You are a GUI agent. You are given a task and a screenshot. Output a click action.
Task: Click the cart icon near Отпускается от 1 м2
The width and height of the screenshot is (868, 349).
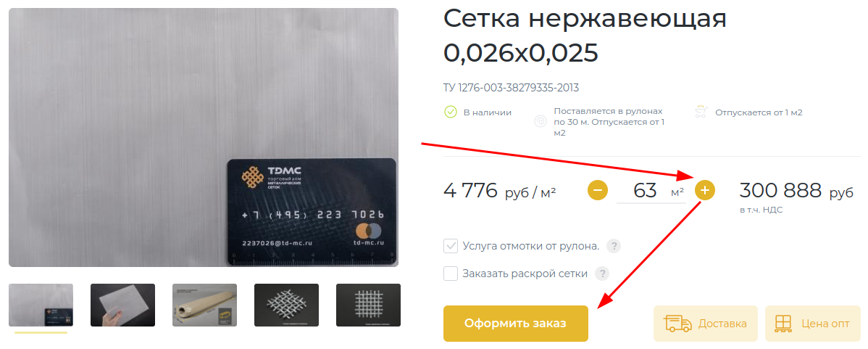pyautogui.click(x=701, y=112)
